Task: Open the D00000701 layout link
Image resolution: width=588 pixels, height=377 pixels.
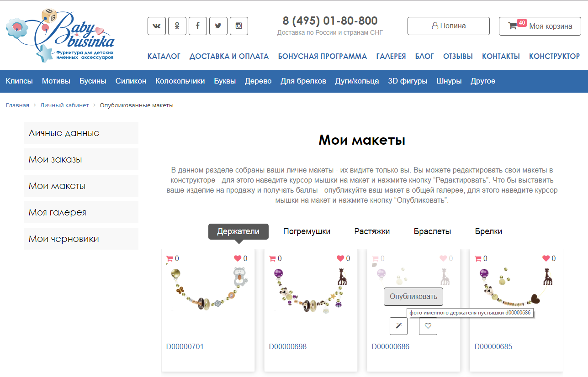Action: (185, 347)
